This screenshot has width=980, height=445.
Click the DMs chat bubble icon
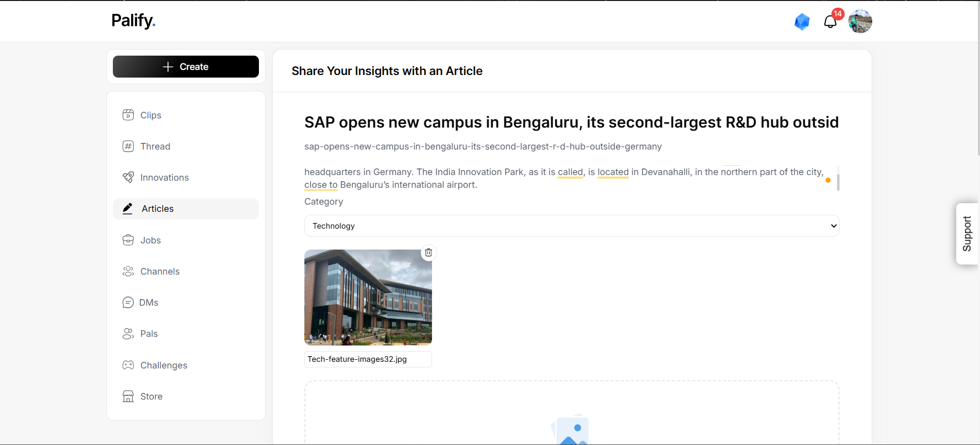pos(128,303)
